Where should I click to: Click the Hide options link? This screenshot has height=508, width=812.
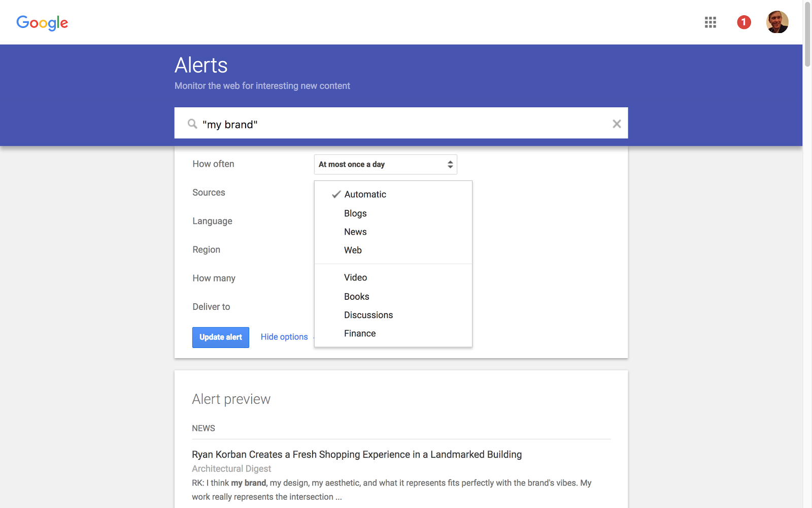click(x=284, y=337)
